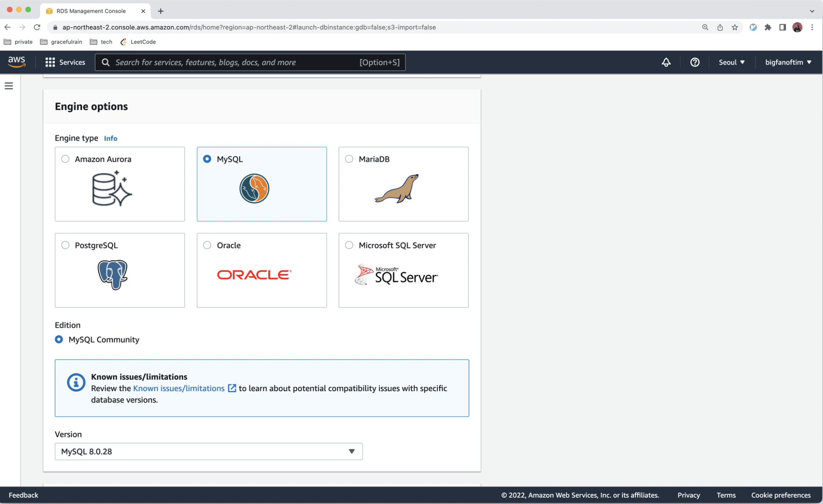Select the Microsoft SQL Server radio button
823x504 pixels.
pos(349,245)
